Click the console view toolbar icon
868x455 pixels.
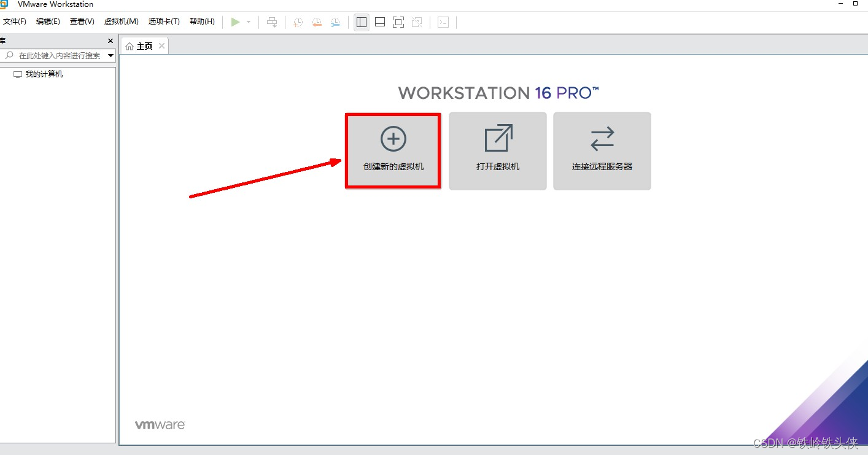pos(443,22)
